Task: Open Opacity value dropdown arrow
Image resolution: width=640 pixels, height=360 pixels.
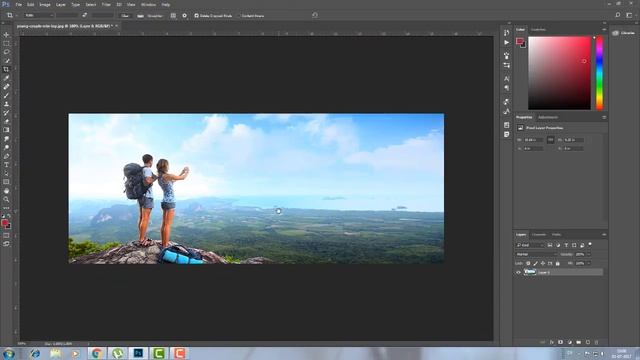Action: coord(589,254)
